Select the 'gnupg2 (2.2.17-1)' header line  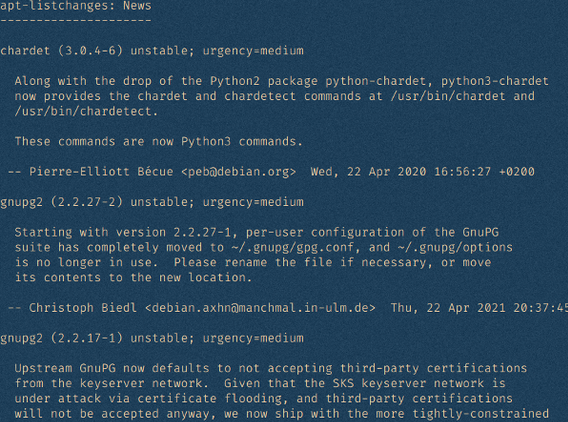152,338
